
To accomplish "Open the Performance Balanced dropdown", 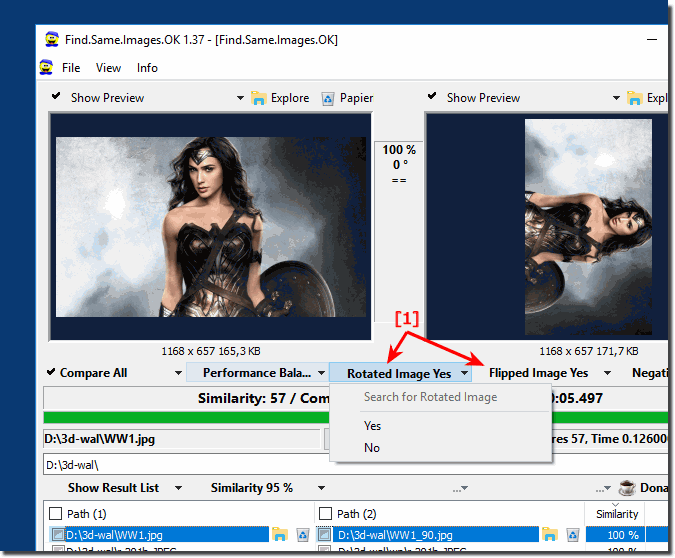I will tap(257, 373).
